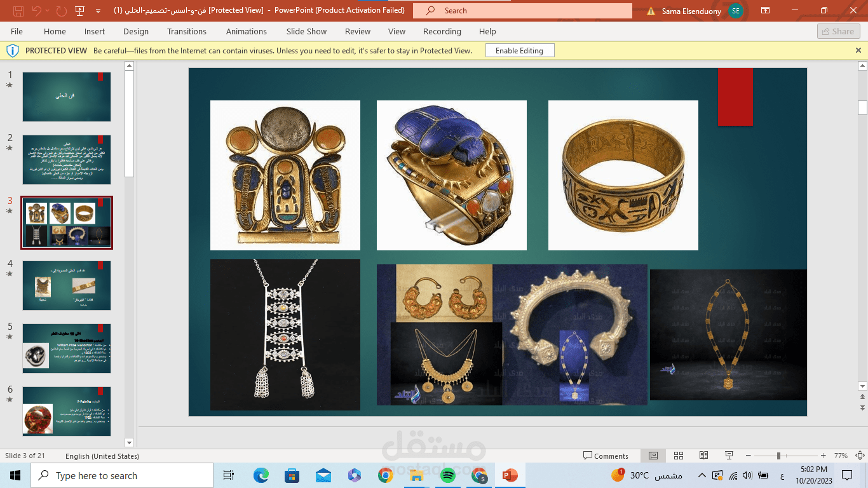Open the Transitions ribbon tab
The height and width of the screenshot is (488, 868).
pyautogui.click(x=187, y=31)
